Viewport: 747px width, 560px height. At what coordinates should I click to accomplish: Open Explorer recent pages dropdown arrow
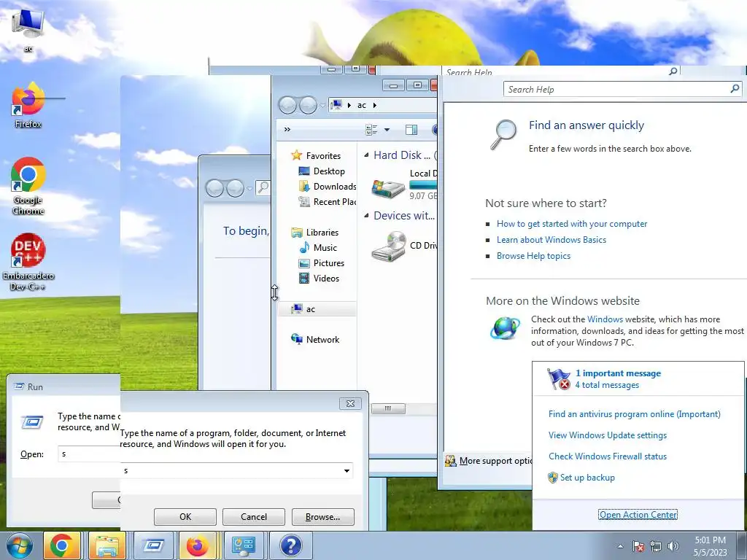(x=322, y=105)
